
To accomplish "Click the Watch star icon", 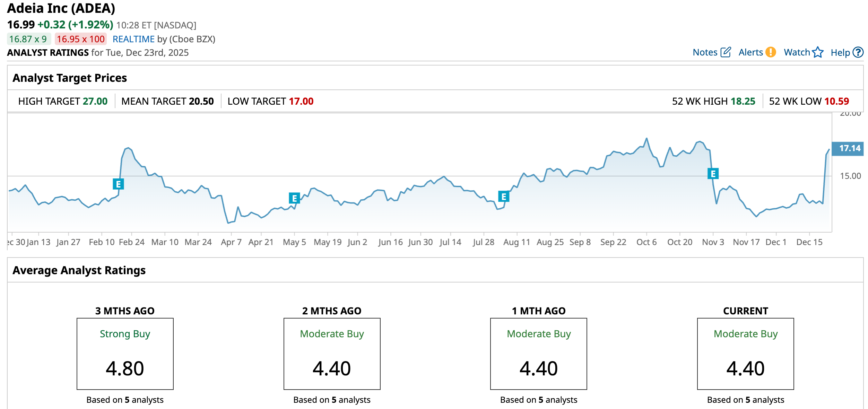I will click(818, 52).
